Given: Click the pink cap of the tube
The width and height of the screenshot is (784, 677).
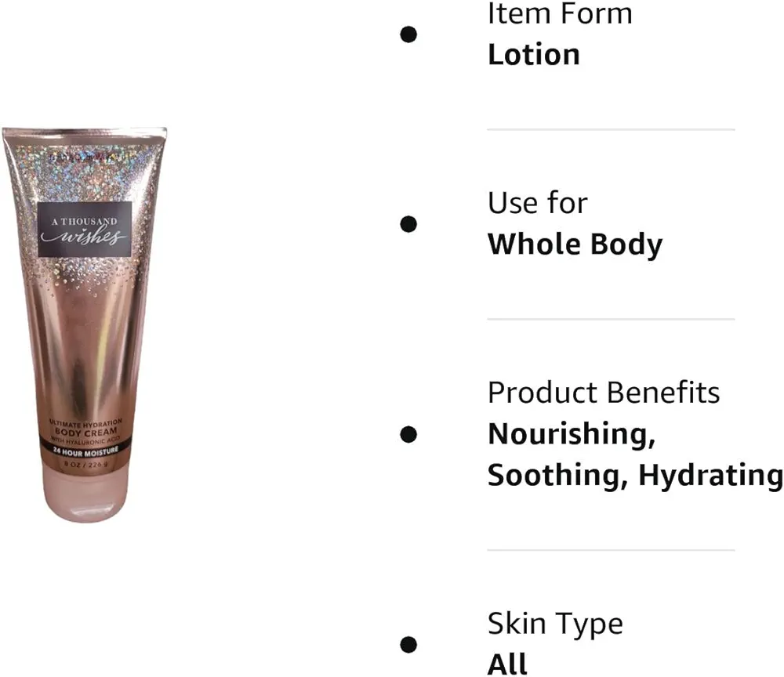Looking at the screenshot, I should tap(85, 492).
